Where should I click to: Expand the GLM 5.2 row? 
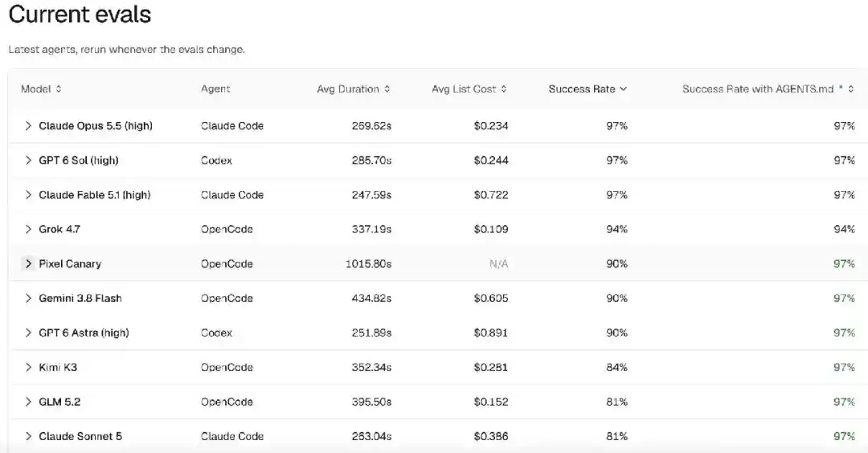28,402
